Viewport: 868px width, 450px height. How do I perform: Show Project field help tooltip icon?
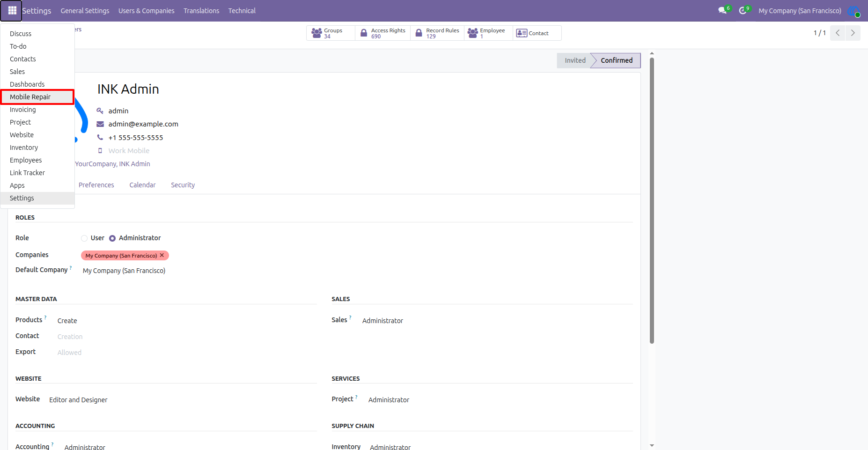click(x=356, y=397)
